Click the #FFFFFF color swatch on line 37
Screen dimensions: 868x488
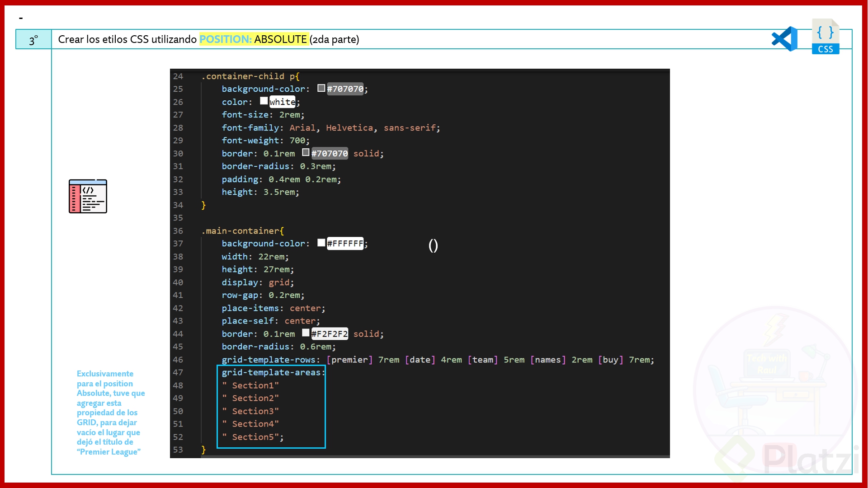(x=321, y=243)
